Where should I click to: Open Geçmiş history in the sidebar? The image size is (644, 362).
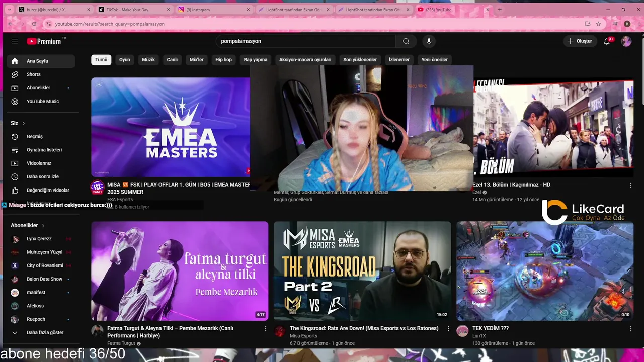click(41, 136)
